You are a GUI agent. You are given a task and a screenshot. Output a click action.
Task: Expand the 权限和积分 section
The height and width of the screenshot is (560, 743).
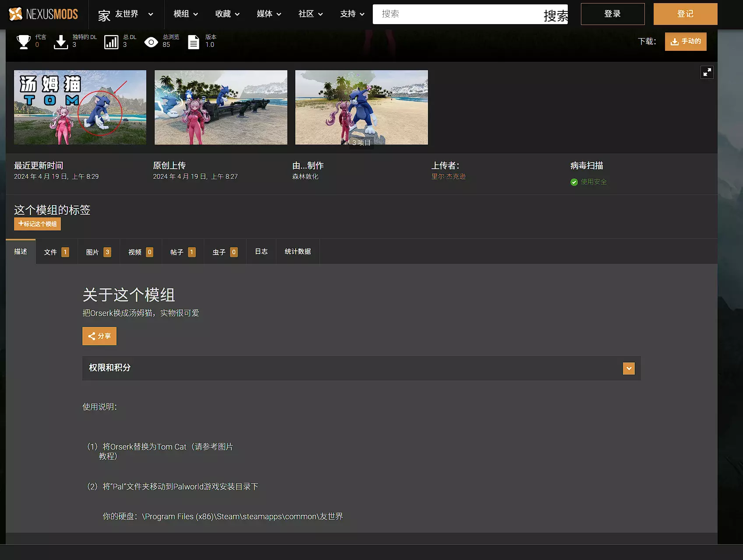click(x=629, y=368)
